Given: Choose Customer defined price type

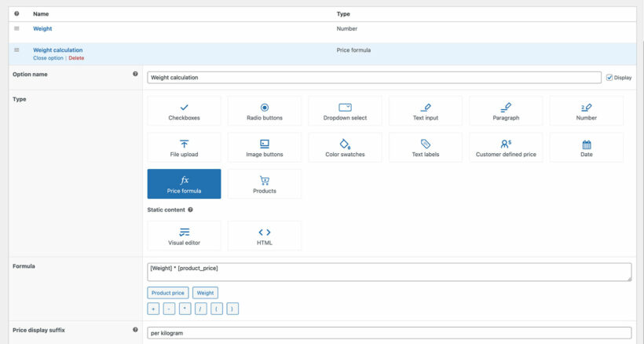Looking at the screenshot, I should tap(506, 148).
